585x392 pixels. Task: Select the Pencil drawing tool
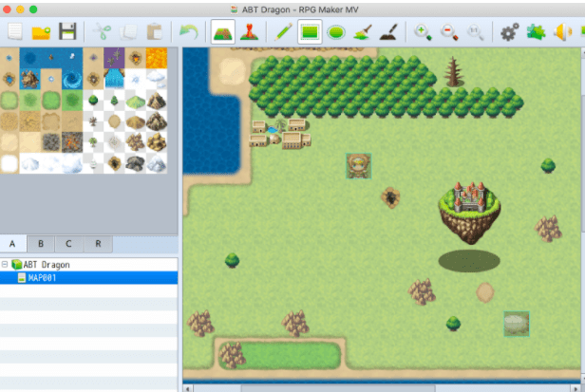pos(284,32)
